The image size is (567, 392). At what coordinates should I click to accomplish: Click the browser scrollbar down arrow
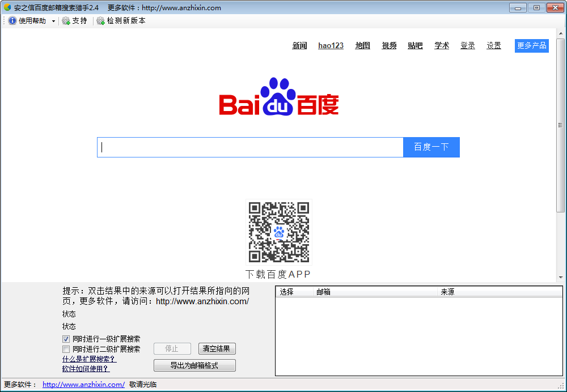tap(561, 278)
